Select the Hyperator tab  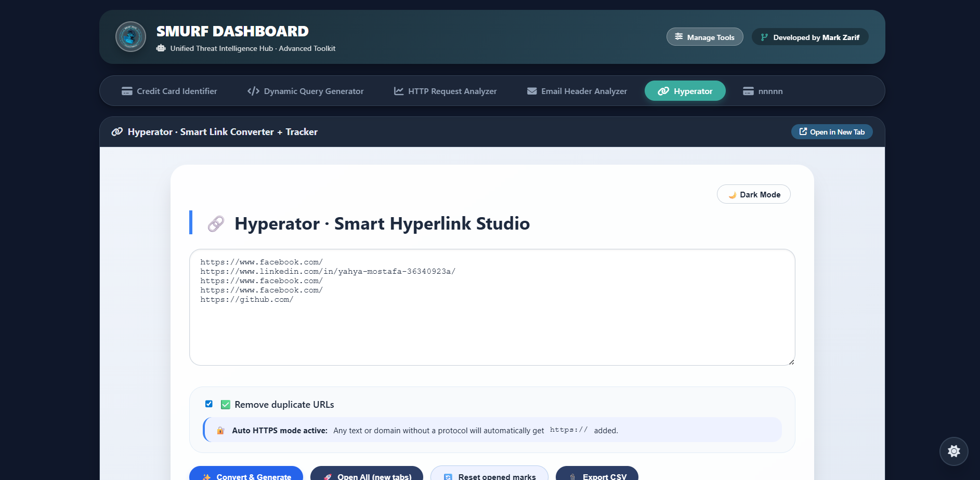point(685,91)
